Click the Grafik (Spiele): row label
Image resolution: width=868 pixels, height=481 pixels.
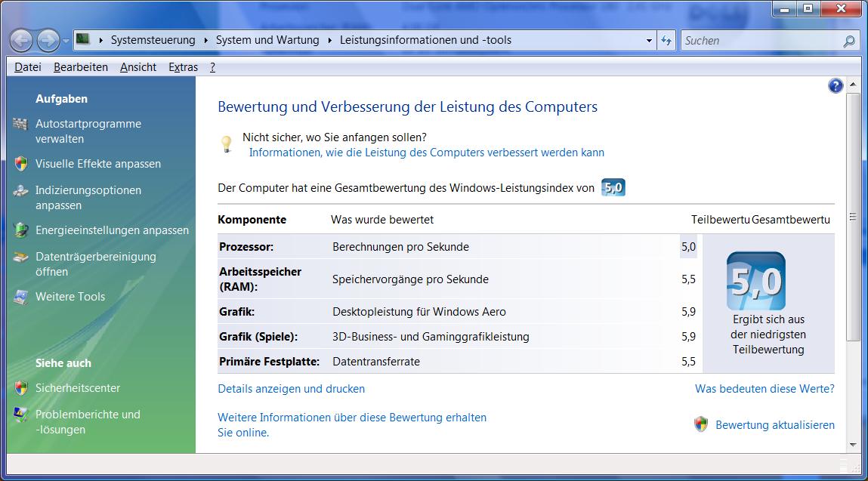point(258,337)
